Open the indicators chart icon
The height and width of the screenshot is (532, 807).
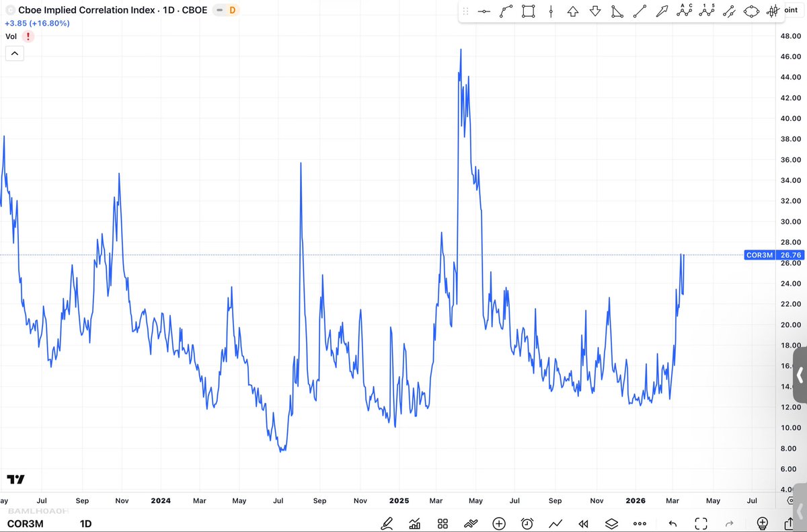pos(415,523)
